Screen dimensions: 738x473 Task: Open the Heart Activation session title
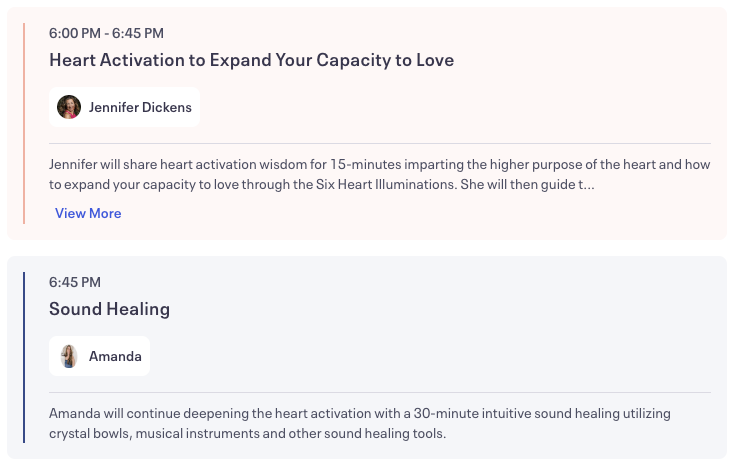pyautogui.click(x=251, y=60)
